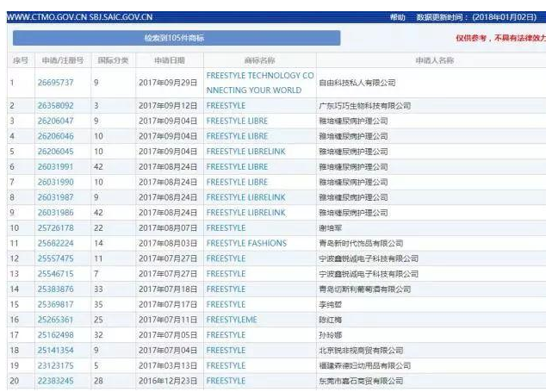The height and width of the screenshot is (392, 546).
Task: Click the 申请日期 column header
Action: tap(169, 60)
